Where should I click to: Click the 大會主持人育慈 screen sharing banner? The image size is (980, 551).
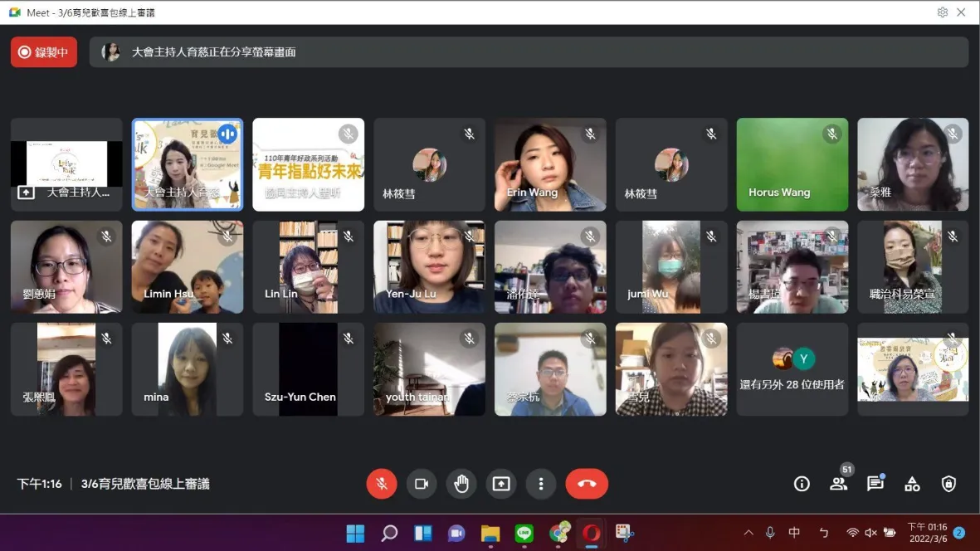pyautogui.click(x=529, y=52)
